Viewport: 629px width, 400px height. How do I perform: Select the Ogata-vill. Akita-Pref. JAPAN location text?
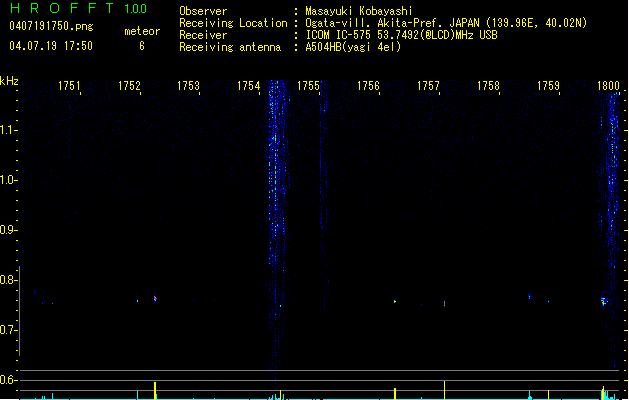pyautogui.click(x=446, y=23)
